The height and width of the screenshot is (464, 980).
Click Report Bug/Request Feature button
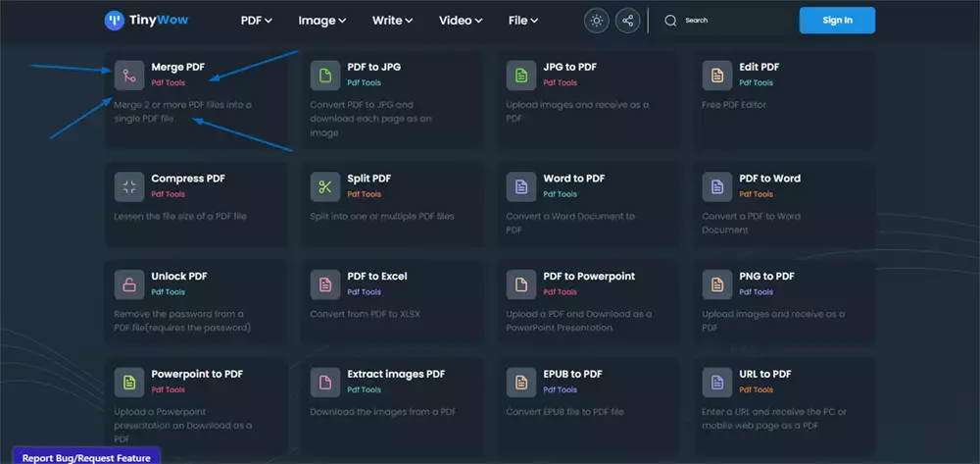click(x=86, y=458)
